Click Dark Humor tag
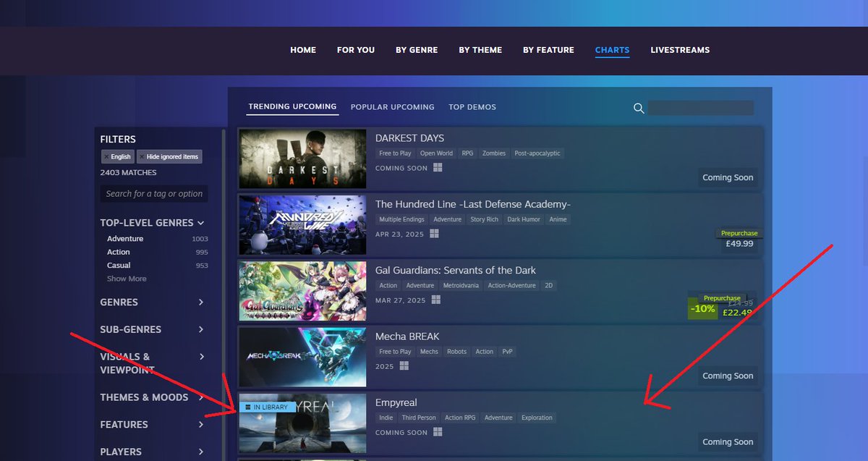 click(x=524, y=219)
